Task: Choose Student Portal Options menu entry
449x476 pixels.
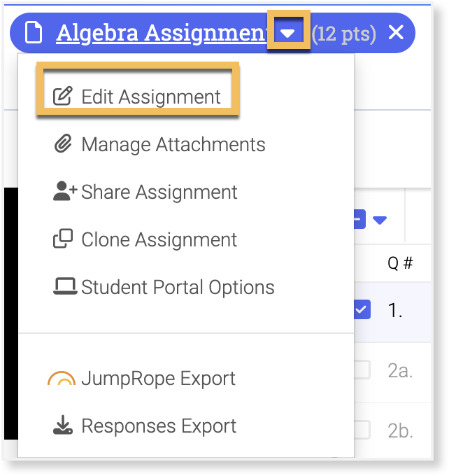Action: pos(178,287)
